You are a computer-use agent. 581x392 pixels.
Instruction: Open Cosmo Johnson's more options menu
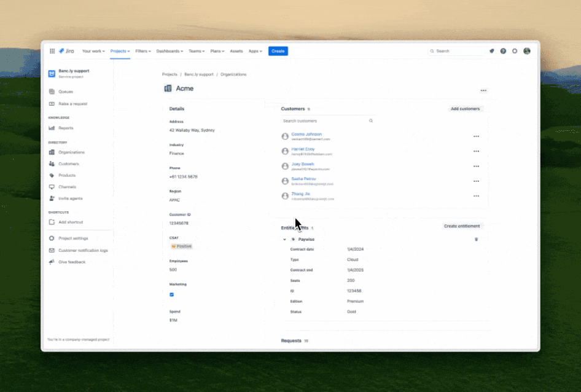pyautogui.click(x=476, y=136)
